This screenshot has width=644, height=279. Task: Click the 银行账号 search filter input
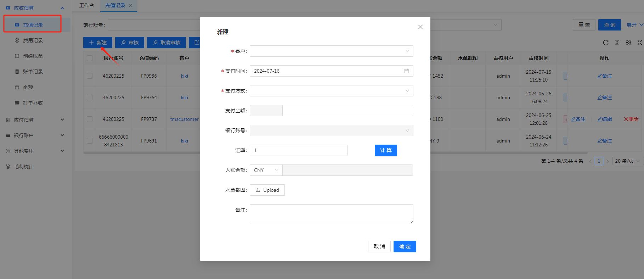[154, 25]
